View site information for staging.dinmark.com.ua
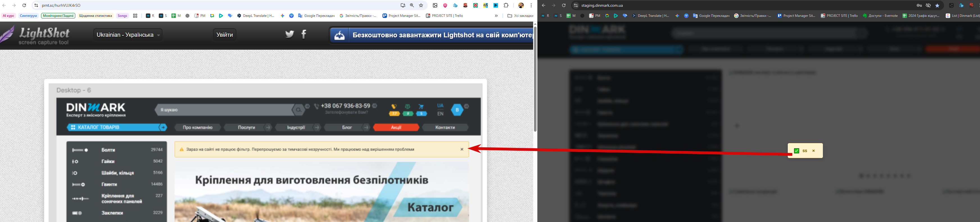The image size is (980, 222). [576, 5]
